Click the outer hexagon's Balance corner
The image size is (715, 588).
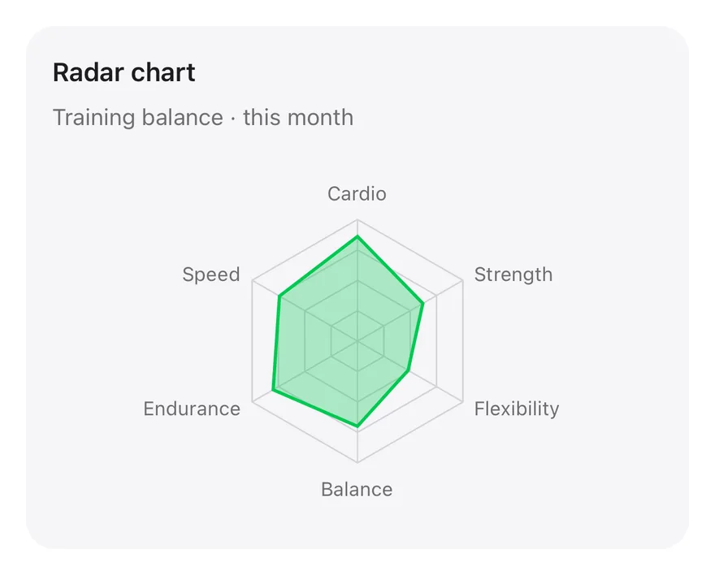point(357,462)
